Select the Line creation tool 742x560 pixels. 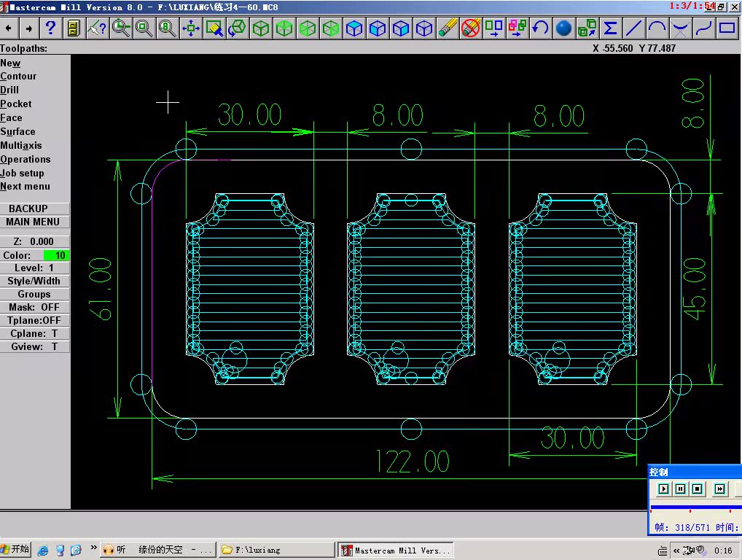(x=633, y=28)
